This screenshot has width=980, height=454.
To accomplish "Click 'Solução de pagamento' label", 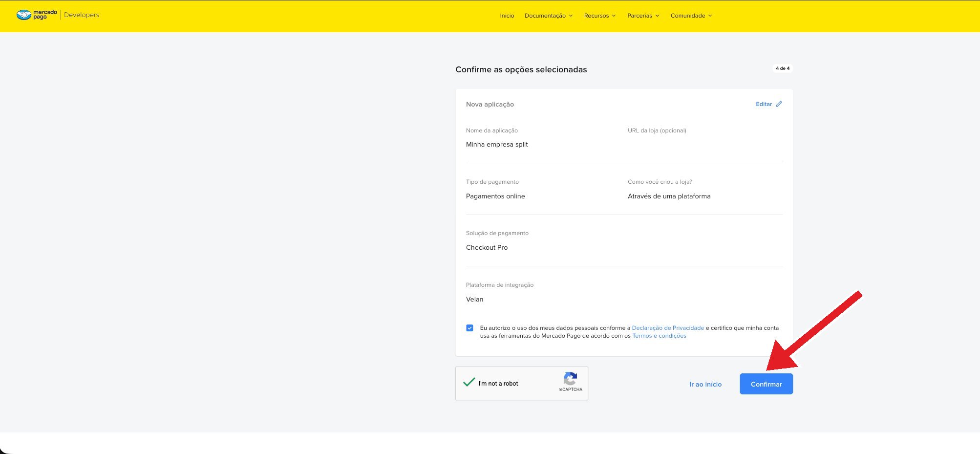I will [x=497, y=233].
